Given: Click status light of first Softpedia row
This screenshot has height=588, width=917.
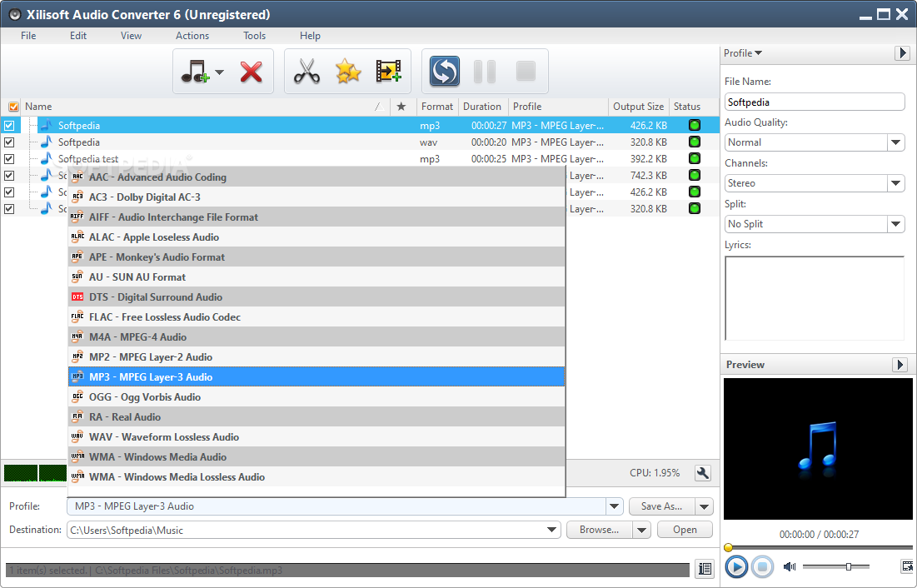Looking at the screenshot, I should point(694,125).
